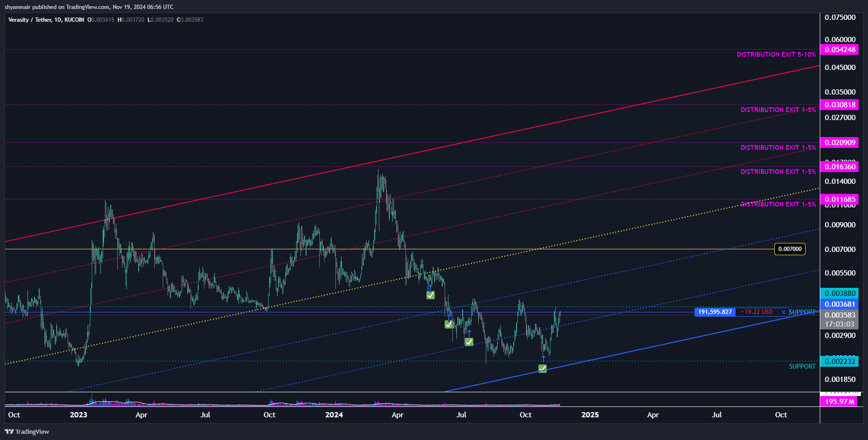Click the 2023 label on time axis

tap(79, 415)
